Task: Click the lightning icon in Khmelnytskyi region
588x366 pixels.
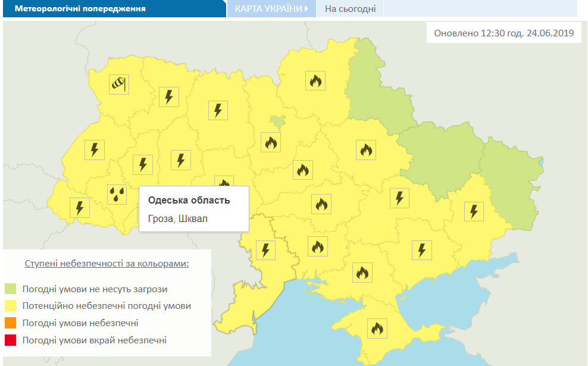Action: (x=181, y=160)
